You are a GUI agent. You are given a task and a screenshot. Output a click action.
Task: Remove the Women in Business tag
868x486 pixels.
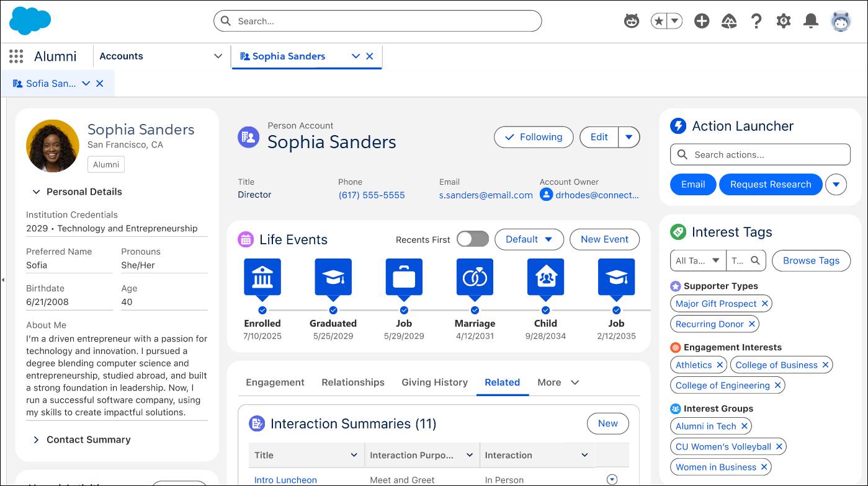coord(764,467)
